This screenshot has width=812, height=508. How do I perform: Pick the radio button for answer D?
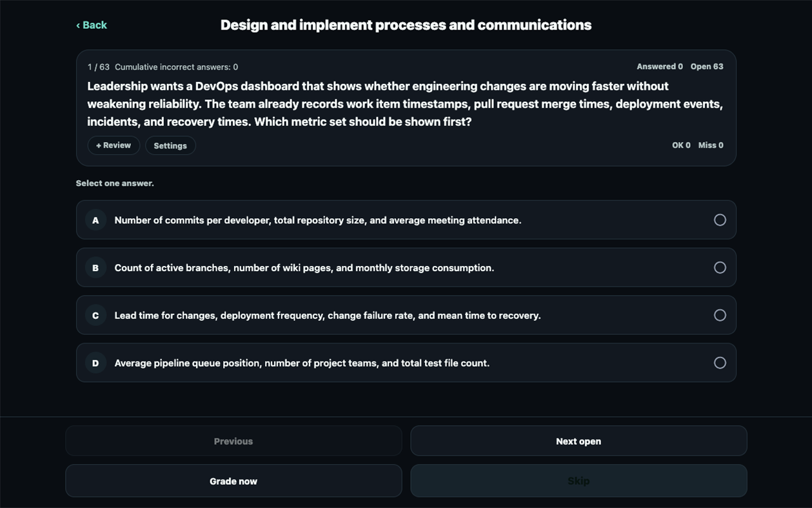pos(720,363)
